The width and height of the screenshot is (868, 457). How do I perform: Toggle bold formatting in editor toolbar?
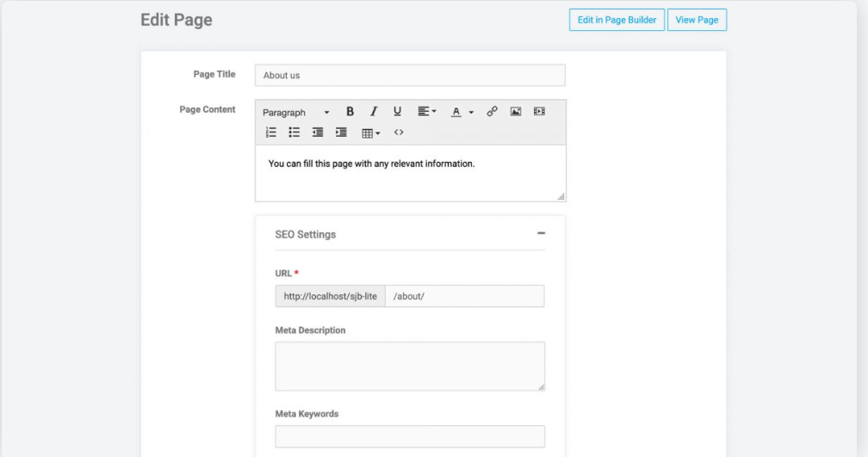tap(350, 112)
